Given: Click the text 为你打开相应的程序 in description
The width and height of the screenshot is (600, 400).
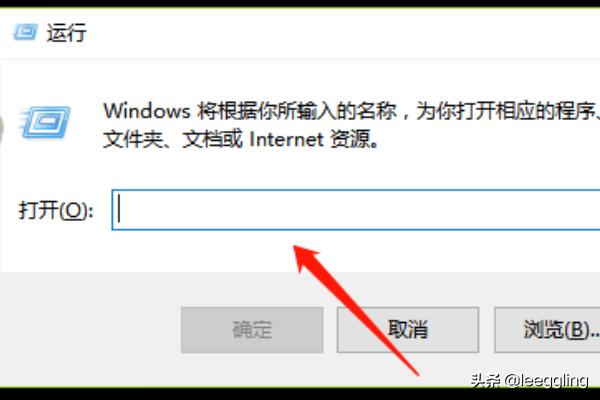Looking at the screenshot, I should (x=506, y=111).
